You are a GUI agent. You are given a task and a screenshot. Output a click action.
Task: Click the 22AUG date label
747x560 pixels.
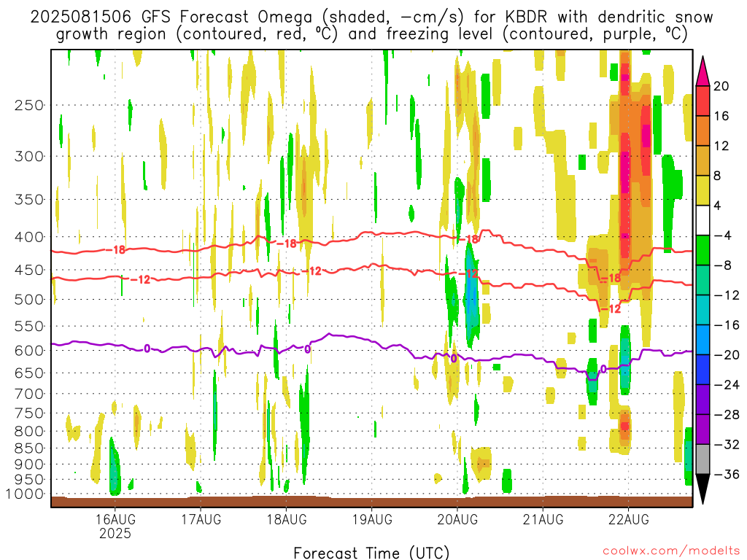[628, 519]
